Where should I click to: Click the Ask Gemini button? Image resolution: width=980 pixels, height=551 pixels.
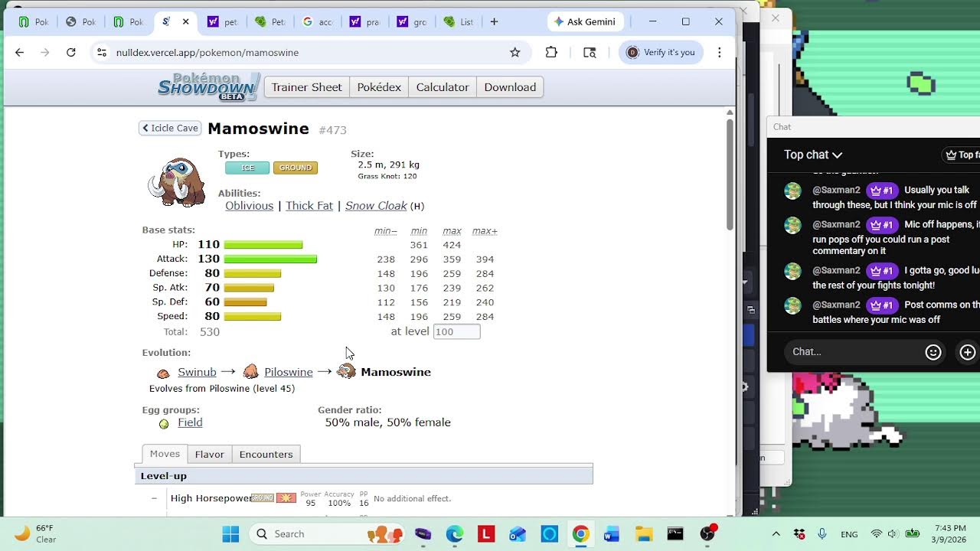(x=586, y=21)
